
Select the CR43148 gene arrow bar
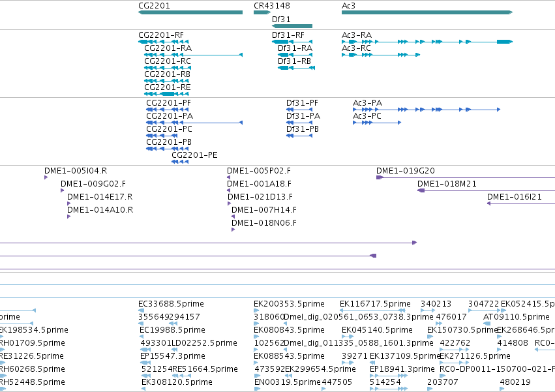pyautogui.click(x=262, y=12)
